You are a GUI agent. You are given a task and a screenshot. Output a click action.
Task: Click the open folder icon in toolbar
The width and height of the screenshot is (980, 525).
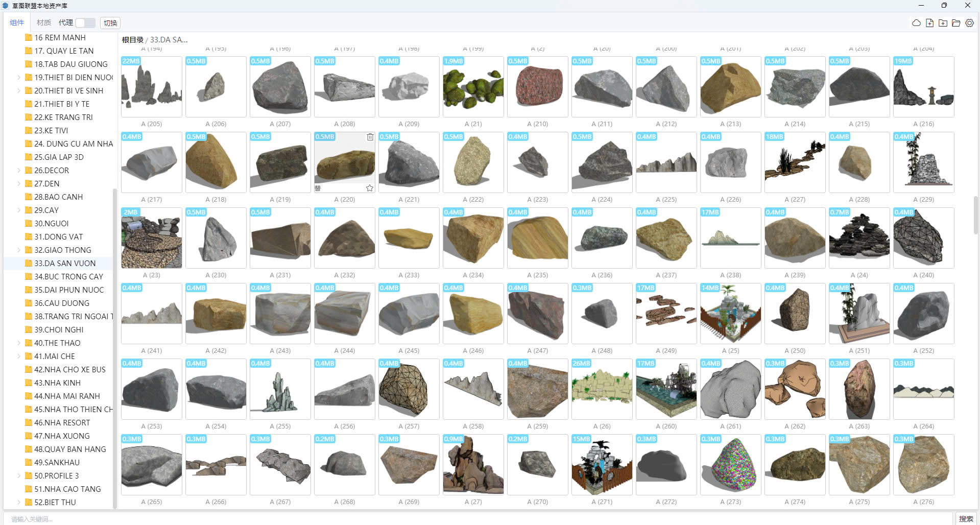coord(956,23)
